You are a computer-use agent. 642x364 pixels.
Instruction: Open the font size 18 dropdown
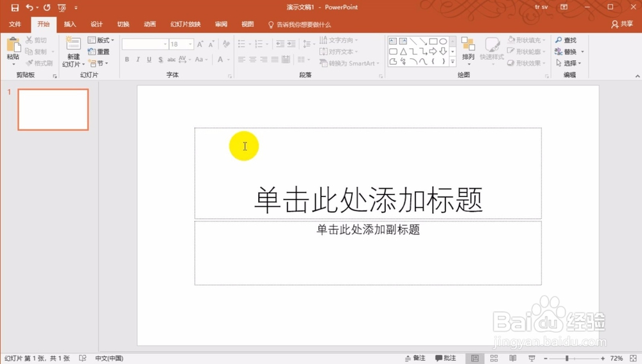pos(191,44)
